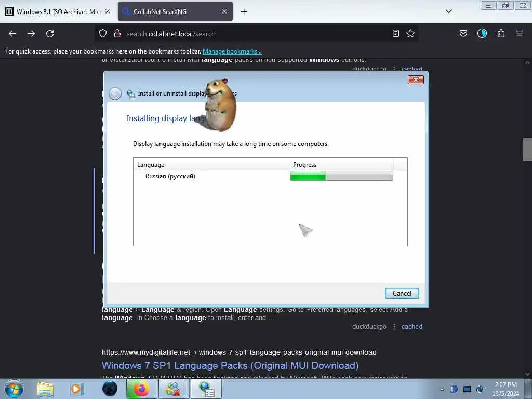Minimize the Firefox window

point(488,6)
